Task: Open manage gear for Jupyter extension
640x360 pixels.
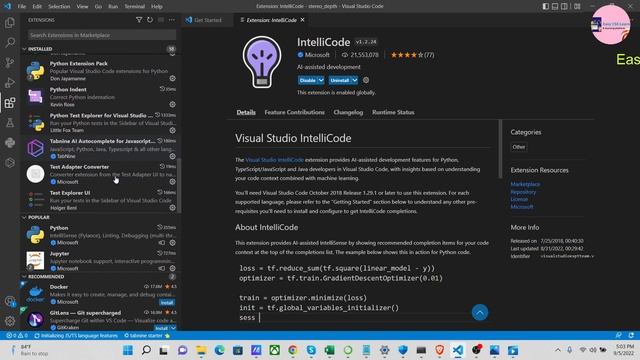Action: (173, 268)
